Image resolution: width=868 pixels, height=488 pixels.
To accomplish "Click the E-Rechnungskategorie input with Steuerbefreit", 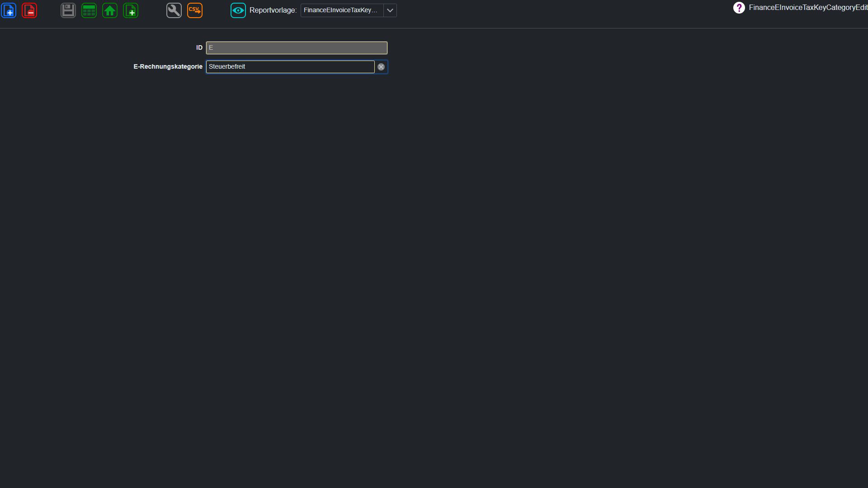I will [x=290, y=67].
